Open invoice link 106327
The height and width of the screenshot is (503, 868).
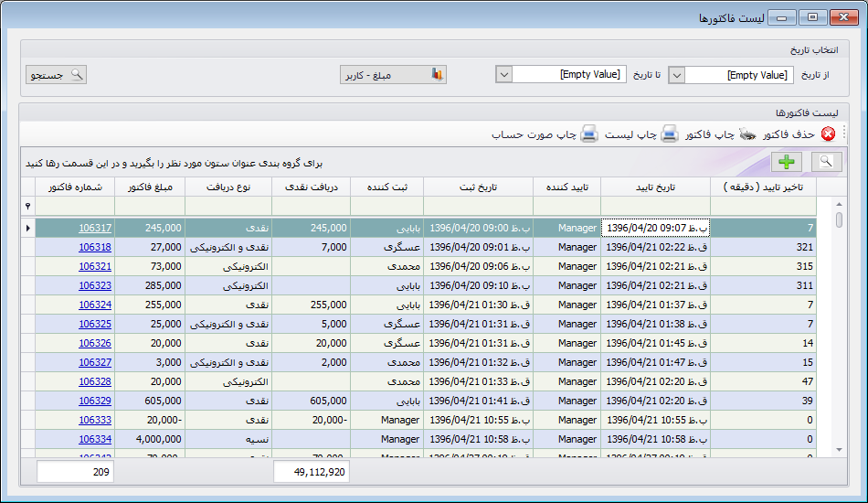(95, 362)
